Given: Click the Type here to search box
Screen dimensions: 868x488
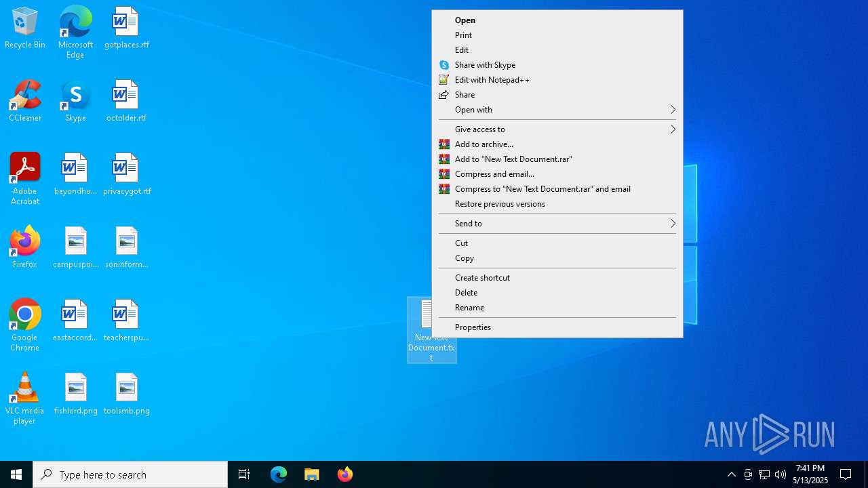Looking at the screenshot, I should (x=130, y=474).
